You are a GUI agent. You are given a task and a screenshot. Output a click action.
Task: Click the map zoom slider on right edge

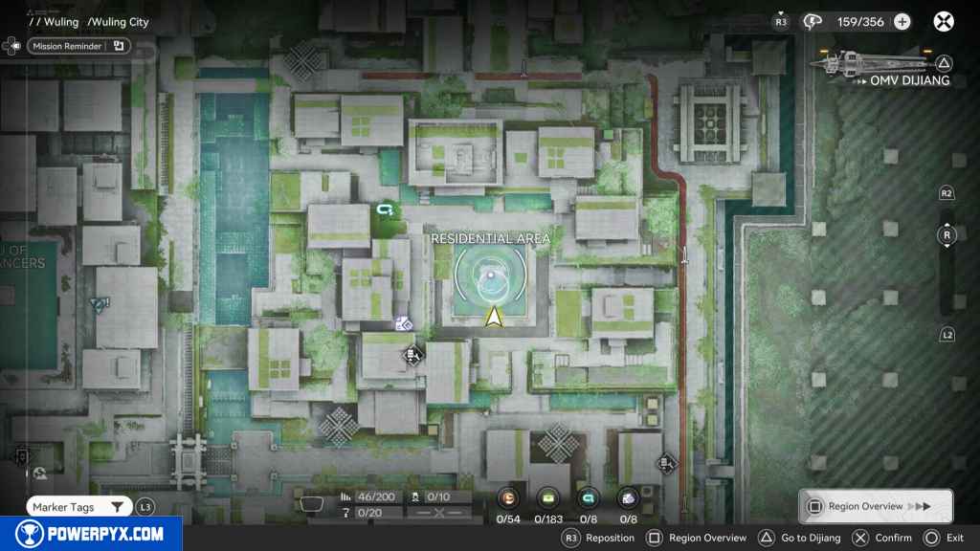[x=947, y=263]
